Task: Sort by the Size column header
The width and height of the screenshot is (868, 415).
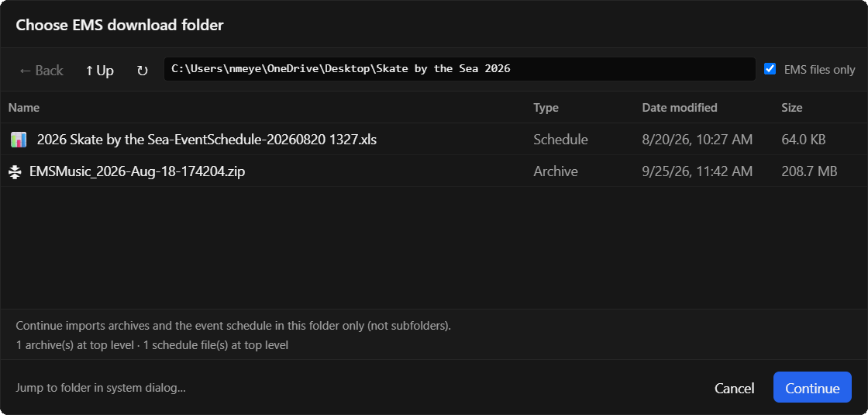Action: [x=791, y=108]
